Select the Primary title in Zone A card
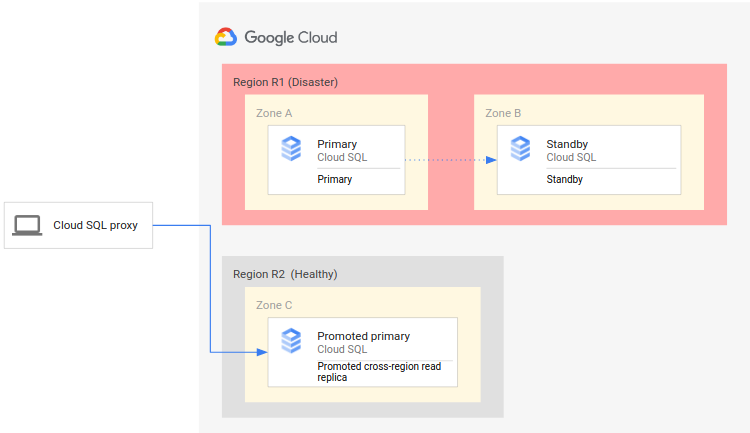The image size is (750, 433). (x=337, y=144)
